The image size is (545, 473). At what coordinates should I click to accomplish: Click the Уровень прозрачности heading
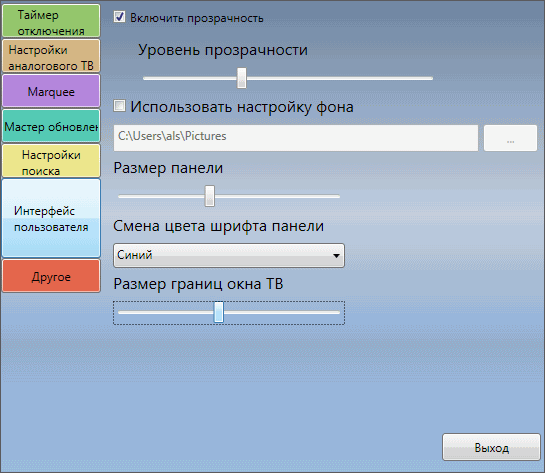(x=223, y=50)
